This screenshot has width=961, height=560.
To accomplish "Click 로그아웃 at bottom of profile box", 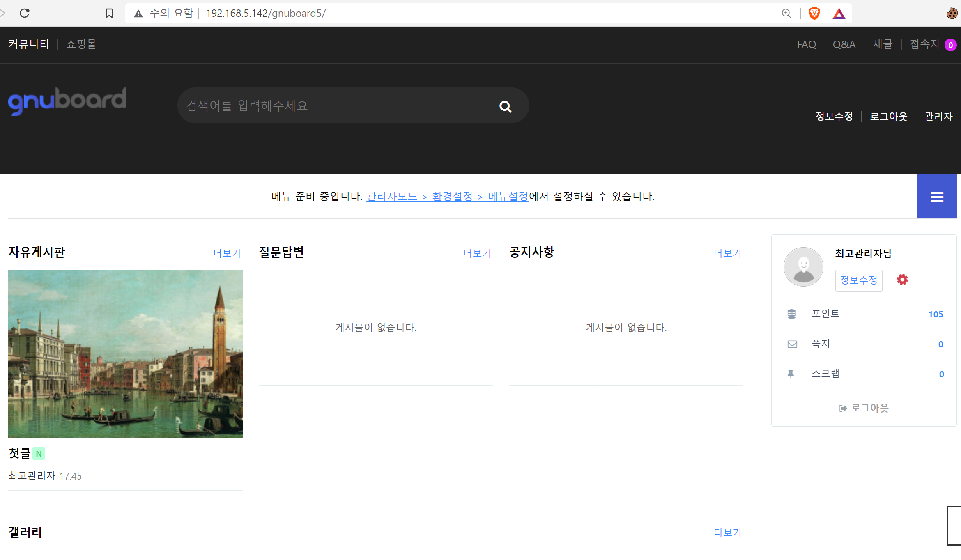I will 864,408.
